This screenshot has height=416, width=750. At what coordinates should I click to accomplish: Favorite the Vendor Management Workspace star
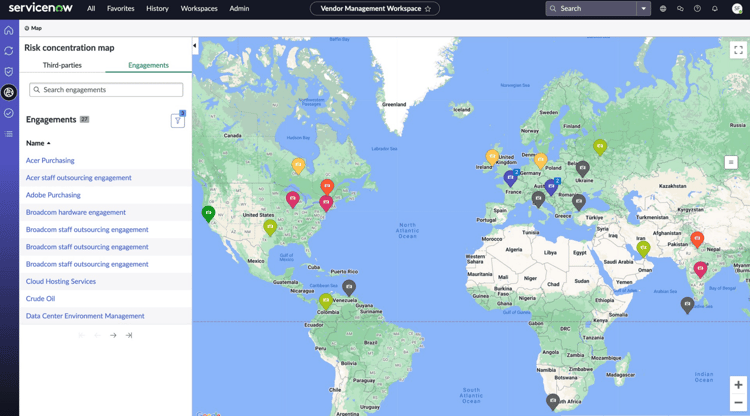428,9
